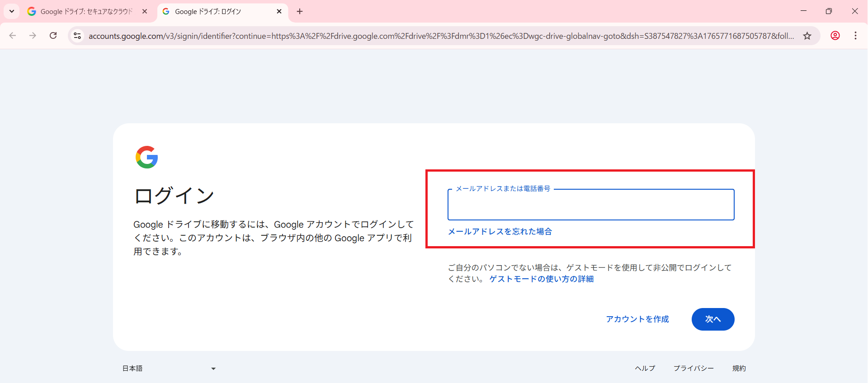This screenshot has width=868, height=383.
Task: Open the ヘルプ footer link
Action: pyautogui.click(x=645, y=369)
